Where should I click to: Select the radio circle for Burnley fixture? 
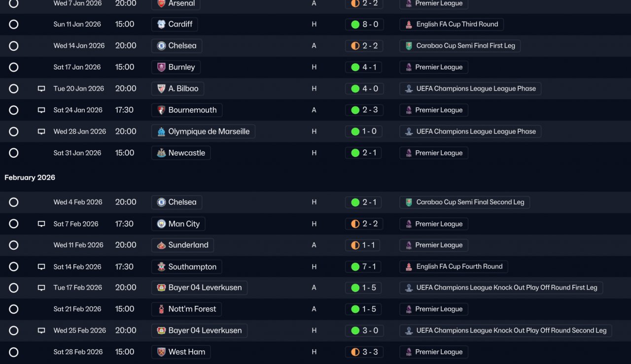pyautogui.click(x=14, y=67)
